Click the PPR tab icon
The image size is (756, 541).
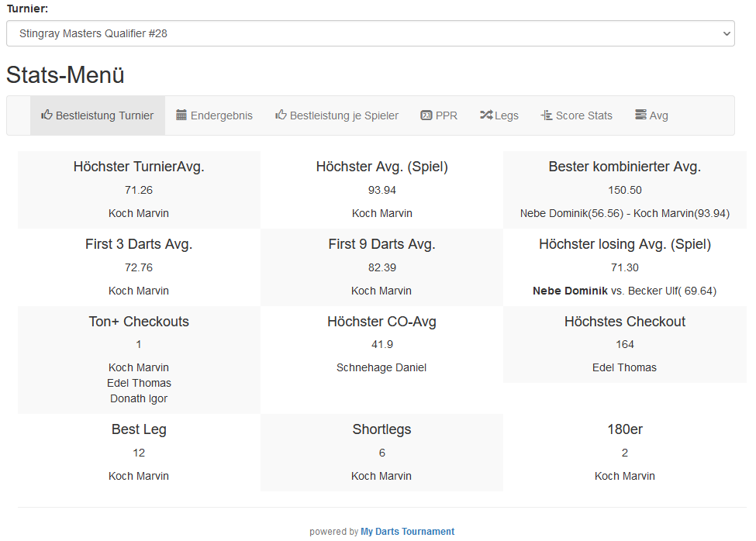click(426, 115)
